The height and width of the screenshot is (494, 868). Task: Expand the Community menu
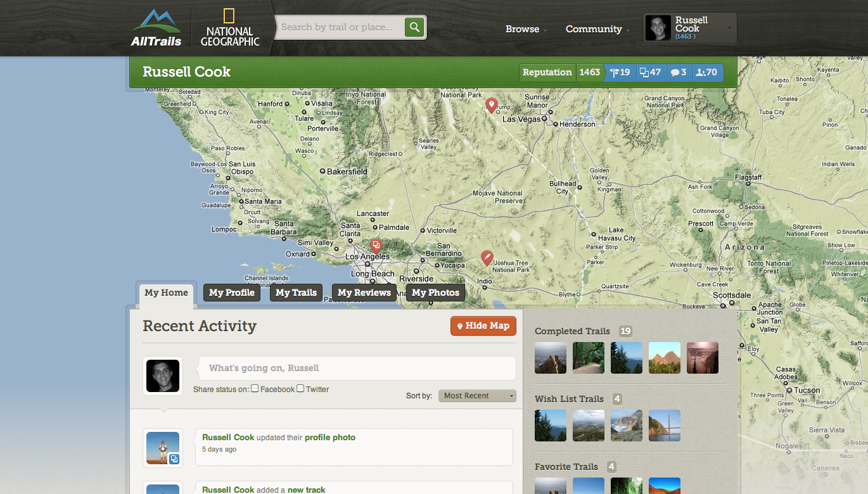[x=597, y=29]
